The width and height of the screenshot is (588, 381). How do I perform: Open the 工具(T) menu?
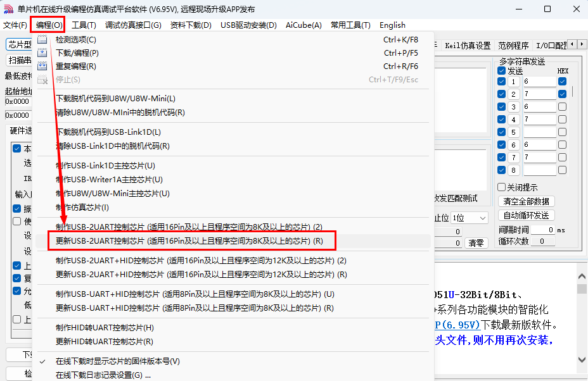[84, 25]
